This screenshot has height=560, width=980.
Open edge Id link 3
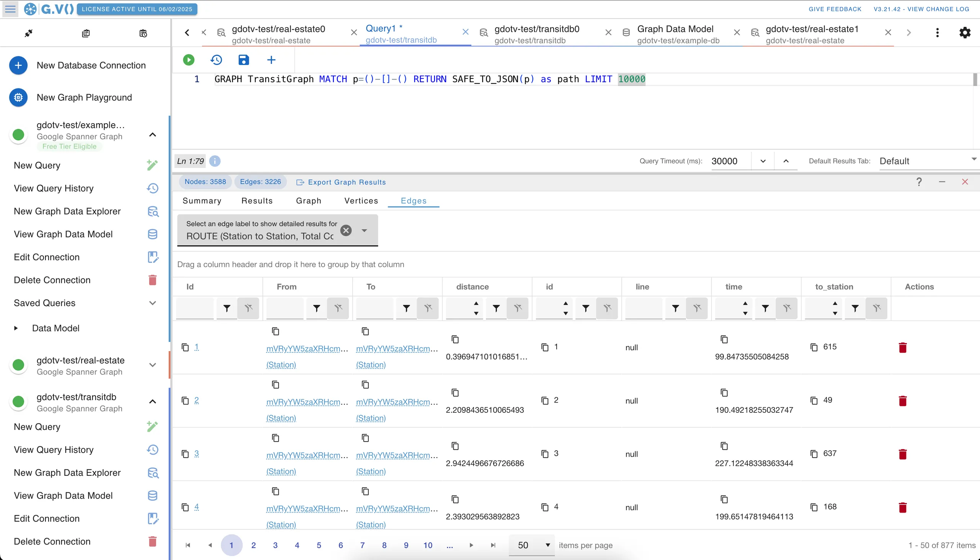click(197, 453)
